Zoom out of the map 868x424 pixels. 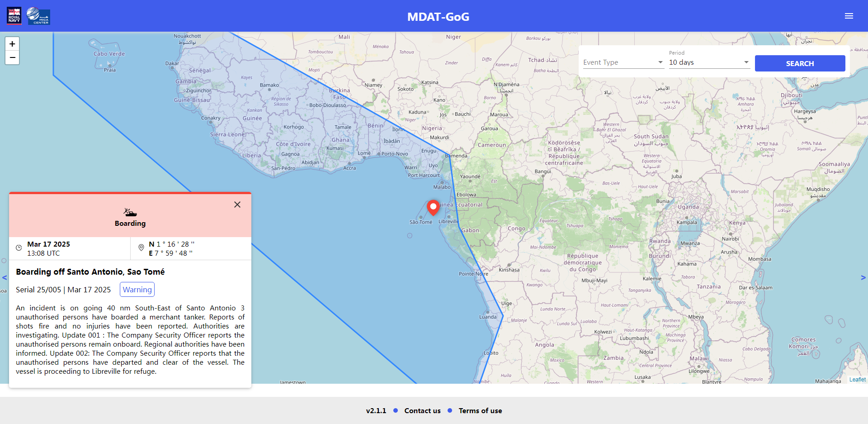pos(12,57)
